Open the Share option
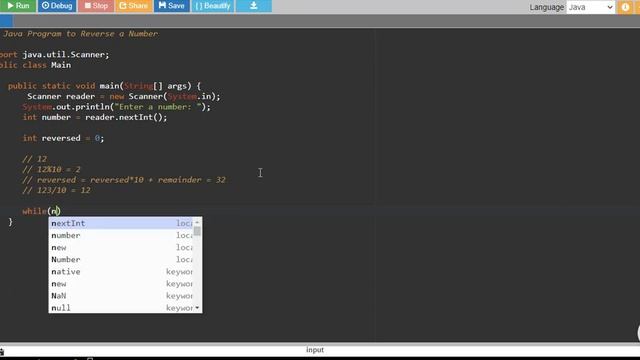640x360 pixels. tap(133, 6)
